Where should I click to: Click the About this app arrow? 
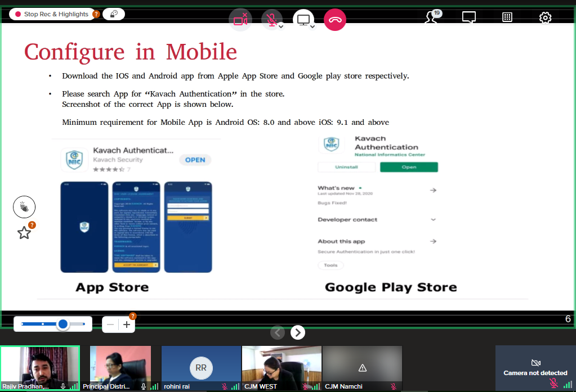(x=433, y=241)
